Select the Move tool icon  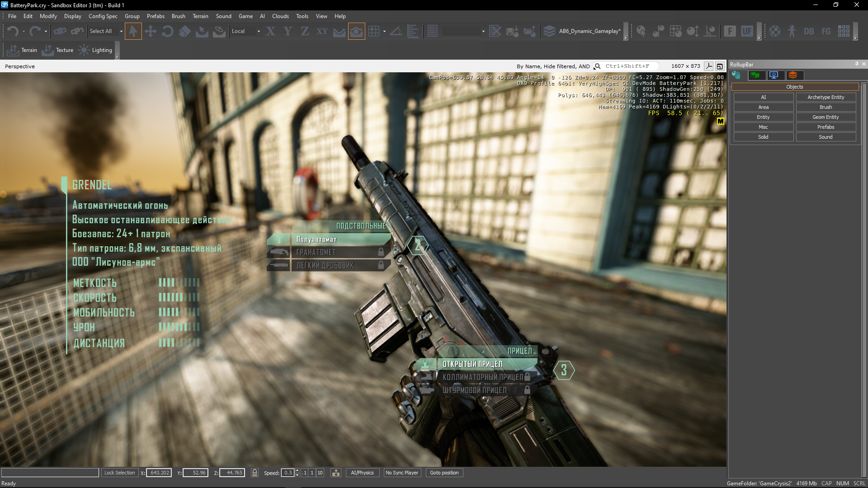pyautogui.click(x=150, y=31)
